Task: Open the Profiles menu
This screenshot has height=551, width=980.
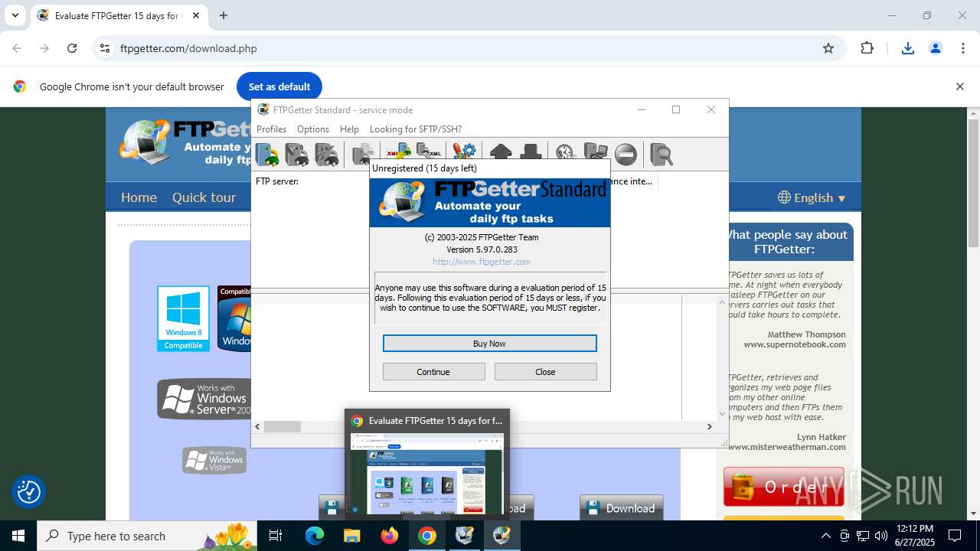Action: click(x=271, y=129)
